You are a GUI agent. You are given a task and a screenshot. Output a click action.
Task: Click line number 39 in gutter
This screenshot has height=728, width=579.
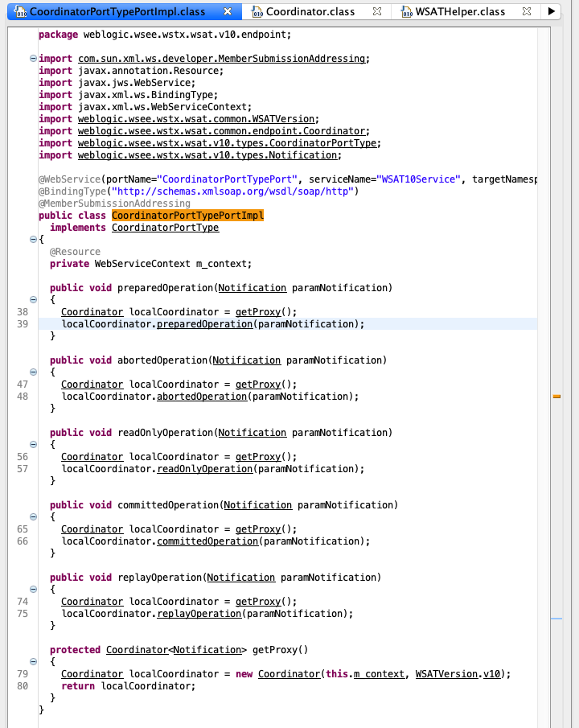(x=23, y=324)
